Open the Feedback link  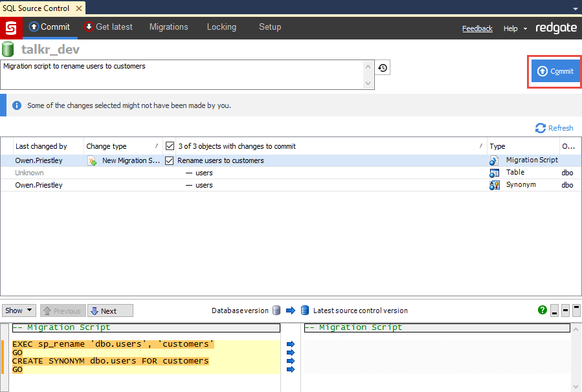coord(477,28)
